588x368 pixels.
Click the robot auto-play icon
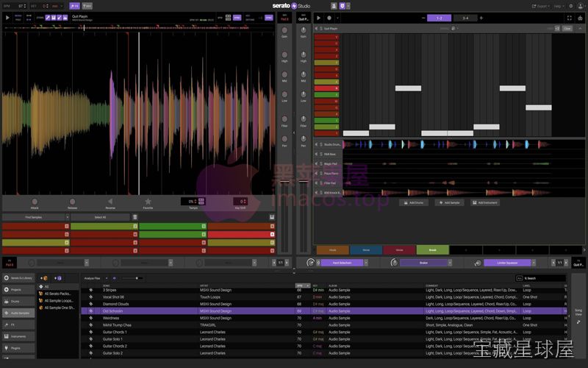pos(580,18)
